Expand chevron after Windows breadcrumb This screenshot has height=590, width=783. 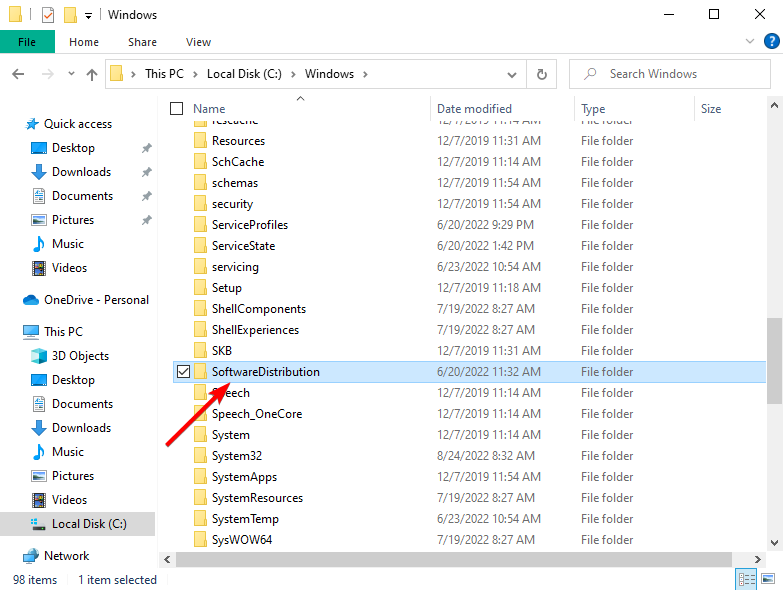click(x=365, y=74)
